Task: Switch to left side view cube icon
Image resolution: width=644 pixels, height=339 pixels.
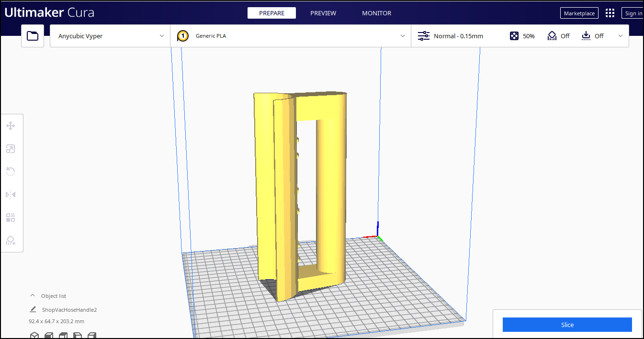Action: pyautogui.click(x=78, y=335)
